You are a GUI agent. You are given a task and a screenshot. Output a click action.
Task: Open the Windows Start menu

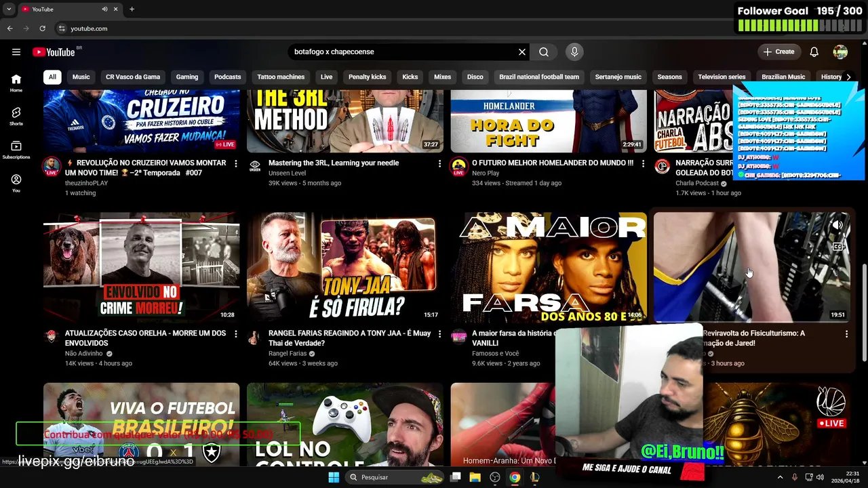coord(334,477)
